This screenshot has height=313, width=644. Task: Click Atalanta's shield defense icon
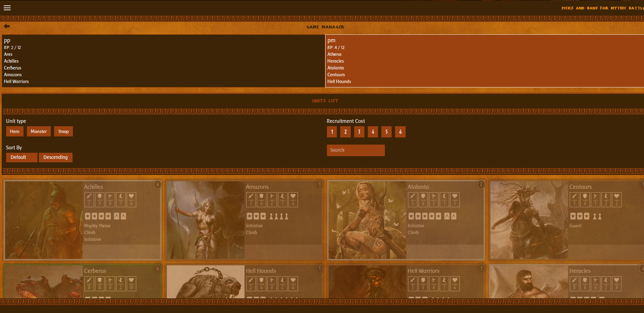point(423,200)
